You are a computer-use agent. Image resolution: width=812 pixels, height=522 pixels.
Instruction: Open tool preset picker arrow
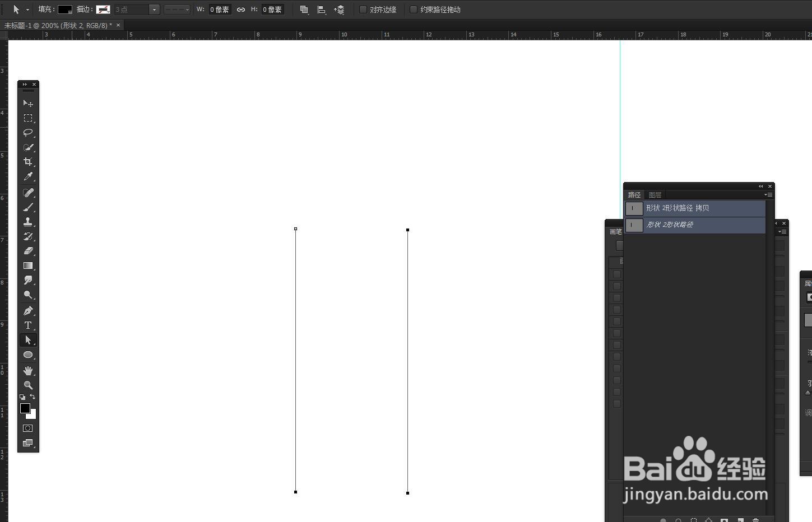click(x=27, y=10)
